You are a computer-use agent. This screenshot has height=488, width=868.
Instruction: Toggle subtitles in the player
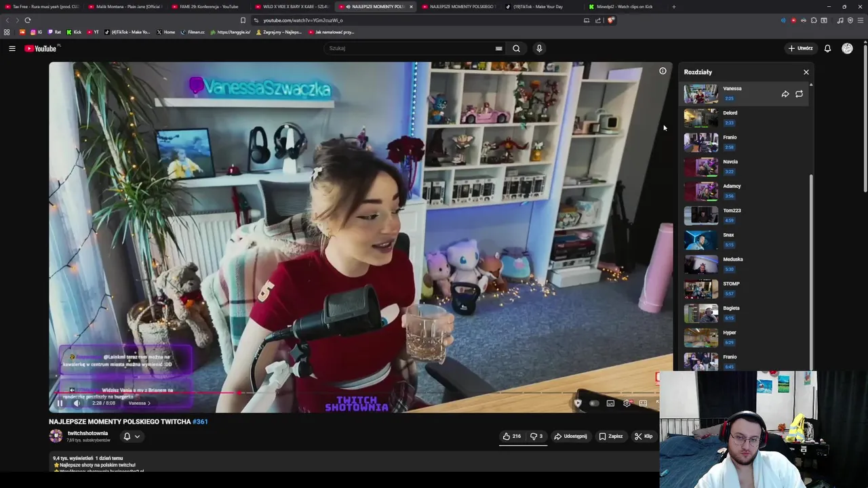coord(610,403)
